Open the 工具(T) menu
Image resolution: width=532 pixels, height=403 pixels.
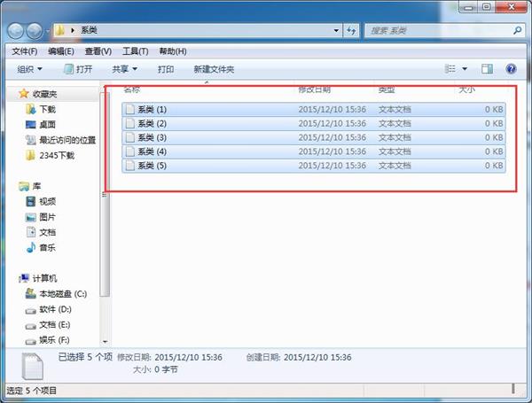tap(135, 50)
